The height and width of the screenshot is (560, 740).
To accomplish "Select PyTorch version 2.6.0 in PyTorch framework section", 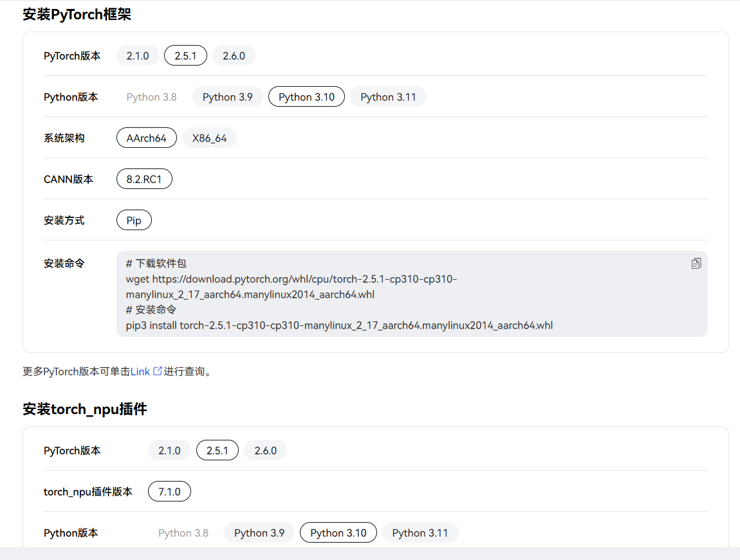I will pyautogui.click(x=234, y=56).
